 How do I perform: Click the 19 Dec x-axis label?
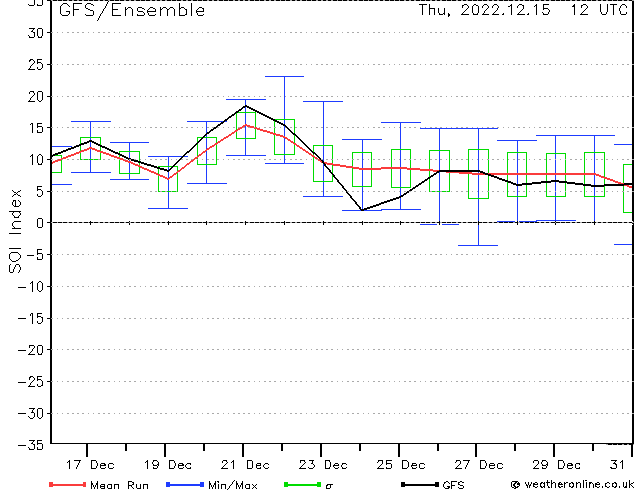[x=168, y=465]
